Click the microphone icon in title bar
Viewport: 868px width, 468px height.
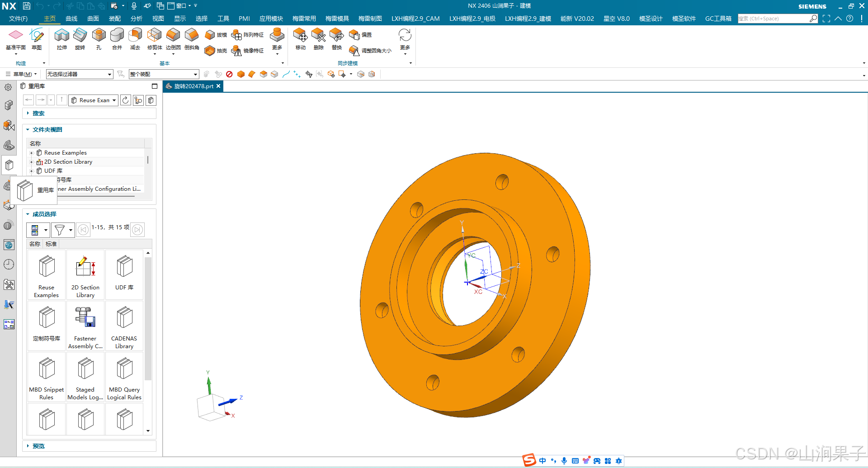[x=134, y=6]
